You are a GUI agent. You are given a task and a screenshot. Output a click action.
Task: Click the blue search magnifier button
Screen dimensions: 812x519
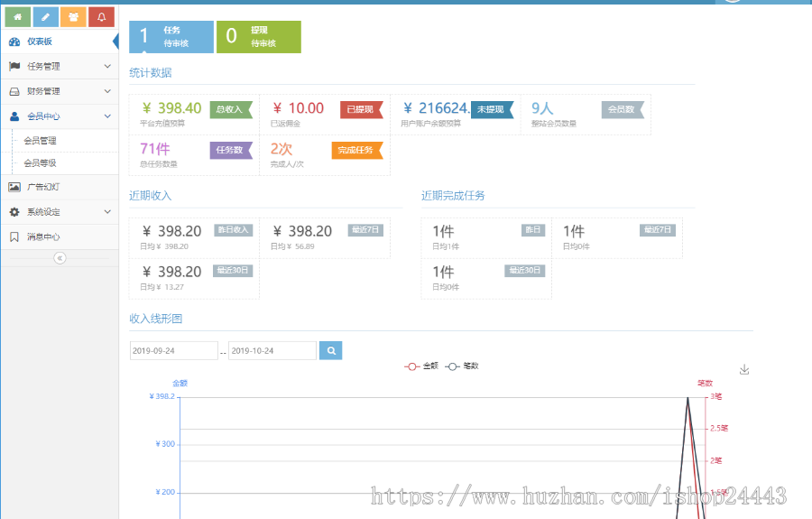pyautogui.click(x=331, y=350)
